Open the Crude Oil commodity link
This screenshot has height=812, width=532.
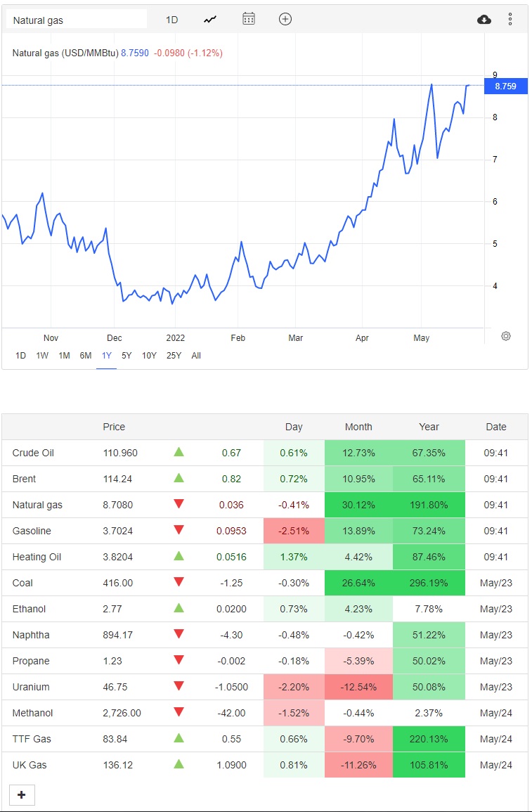(33, 453)
